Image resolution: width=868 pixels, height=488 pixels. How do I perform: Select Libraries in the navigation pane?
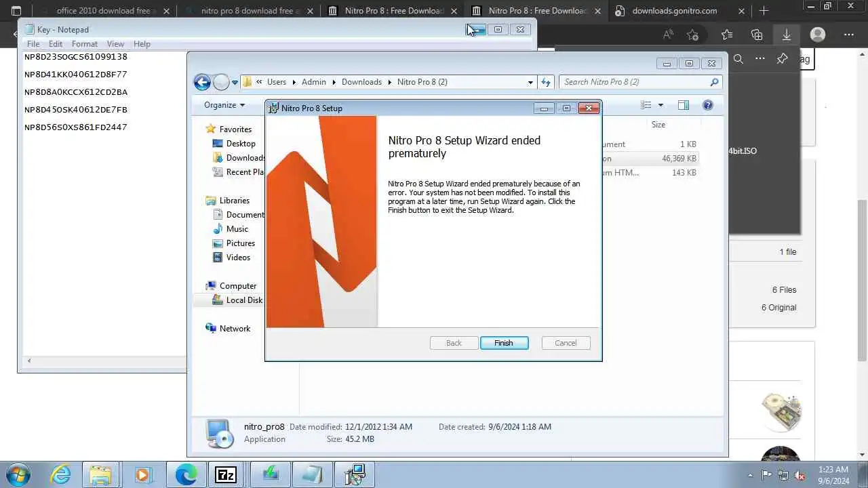(x=234, y=201)
